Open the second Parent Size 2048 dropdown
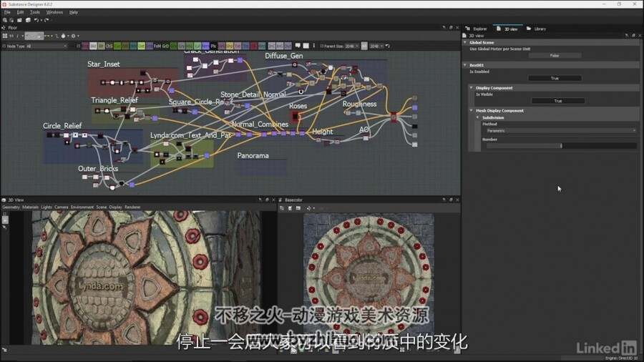The width and height of the screenshot is (644, 362). coord(376,47)
